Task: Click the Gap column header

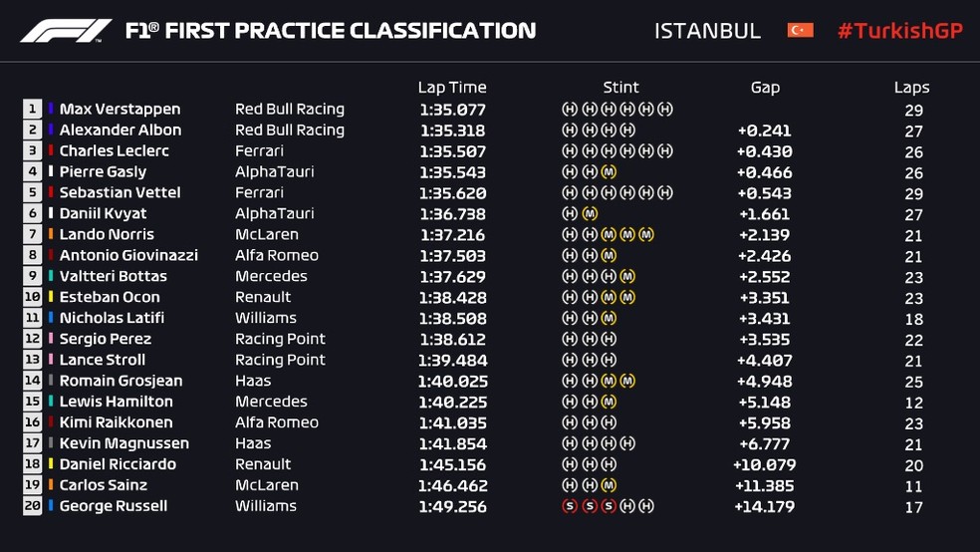Action: coord(765,88)
